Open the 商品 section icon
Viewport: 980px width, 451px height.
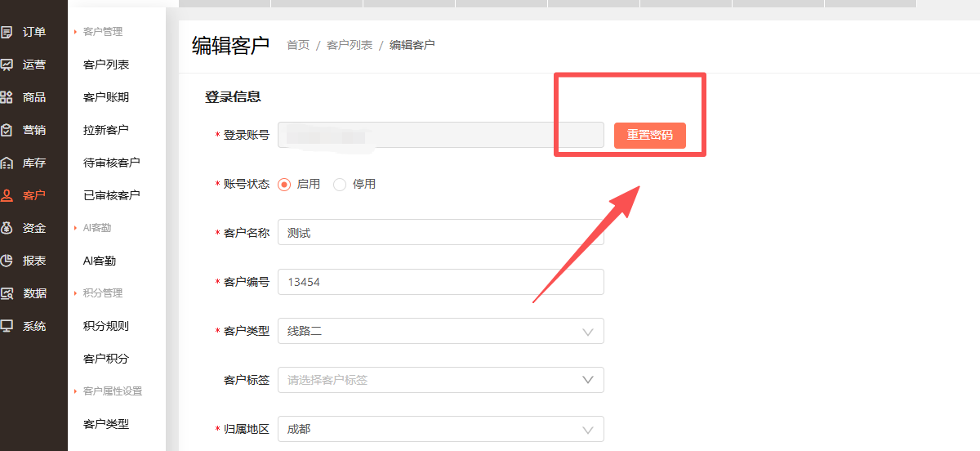7,97
